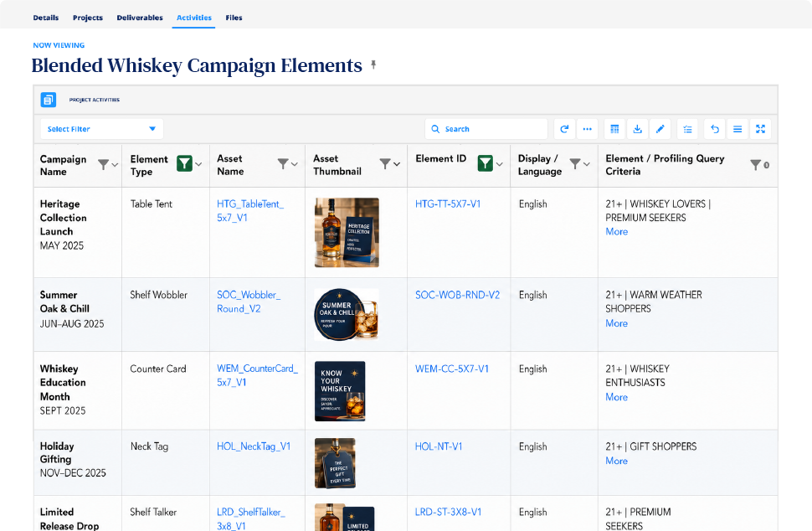The height and width of the screenshot is (531, 812).
Task: Click the Table Tent element type cell
Action: (152, 204)
